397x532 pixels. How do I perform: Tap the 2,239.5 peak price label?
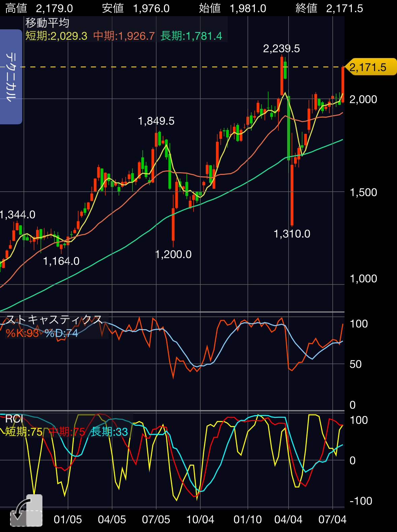[x=281, y=49]
